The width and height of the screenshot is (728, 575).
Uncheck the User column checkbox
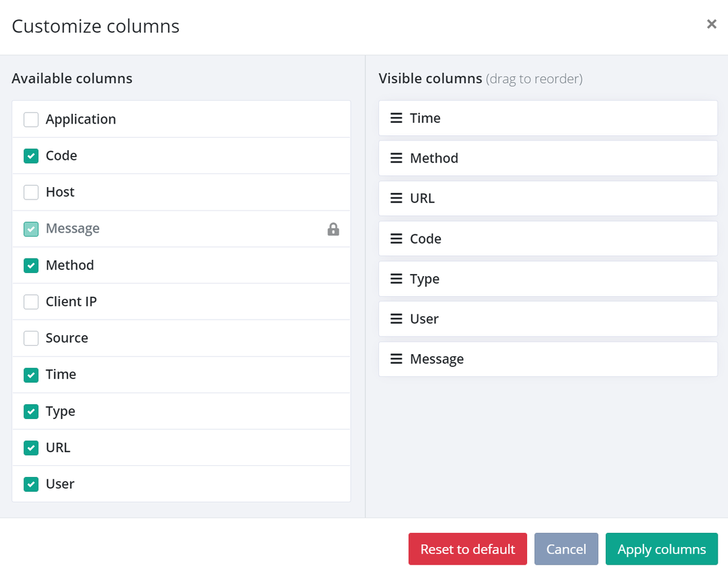click(x=31, y=484)
